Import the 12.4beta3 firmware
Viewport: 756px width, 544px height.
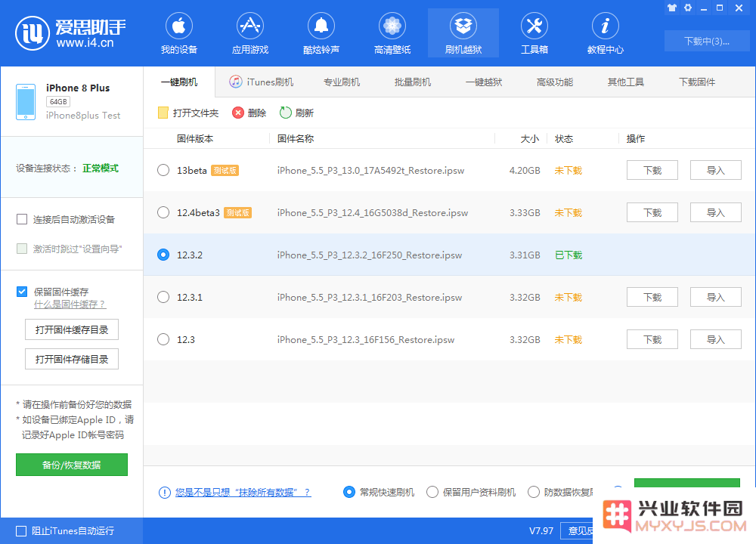pyautogui.click(x=716, y=212)
